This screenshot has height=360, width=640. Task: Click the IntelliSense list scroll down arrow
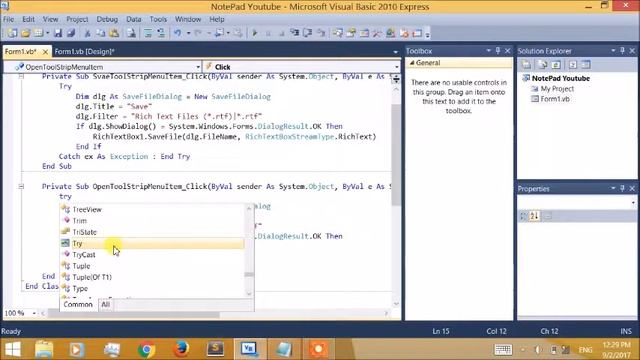(x=249, y=293)
